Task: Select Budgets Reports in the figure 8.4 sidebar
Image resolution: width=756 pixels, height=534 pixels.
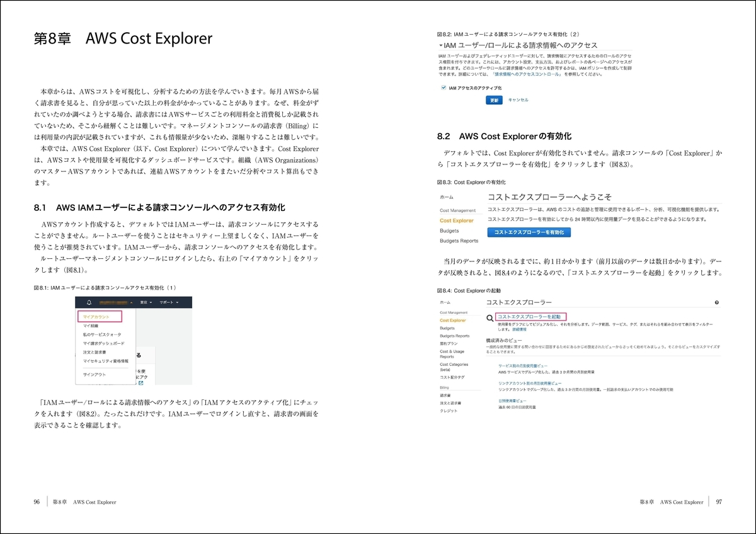Action: click(455, 336)
